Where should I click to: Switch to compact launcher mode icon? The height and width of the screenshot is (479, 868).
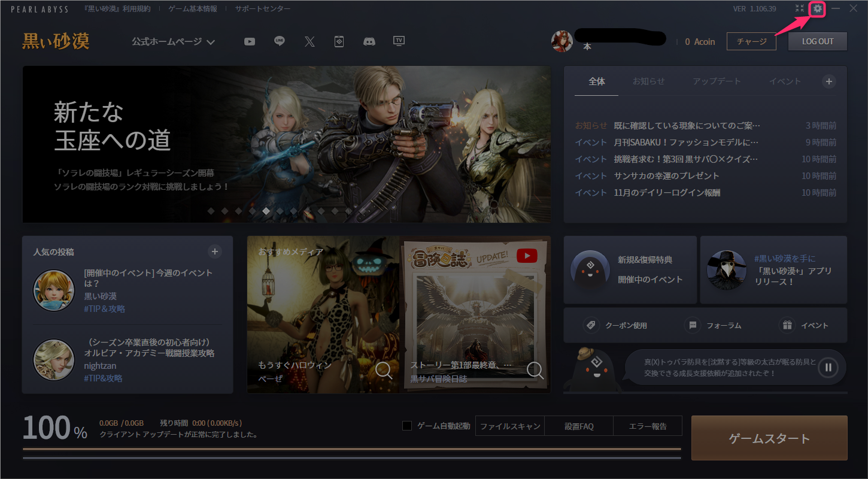[800, 9]
